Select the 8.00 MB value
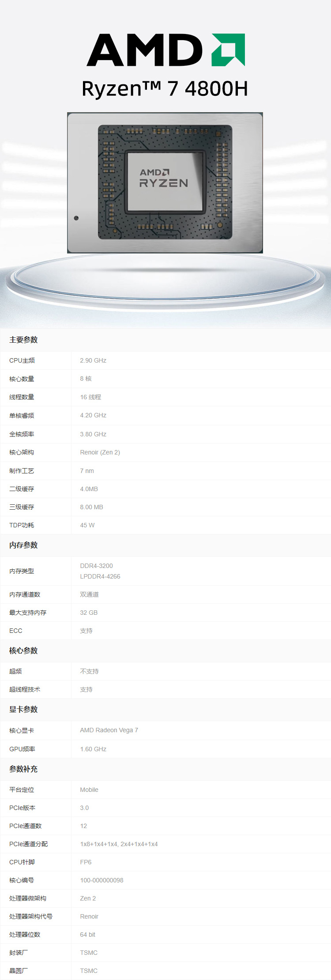The width and height of the screenshot is (331, 980). pyautogui.click(x=91, y=507)
